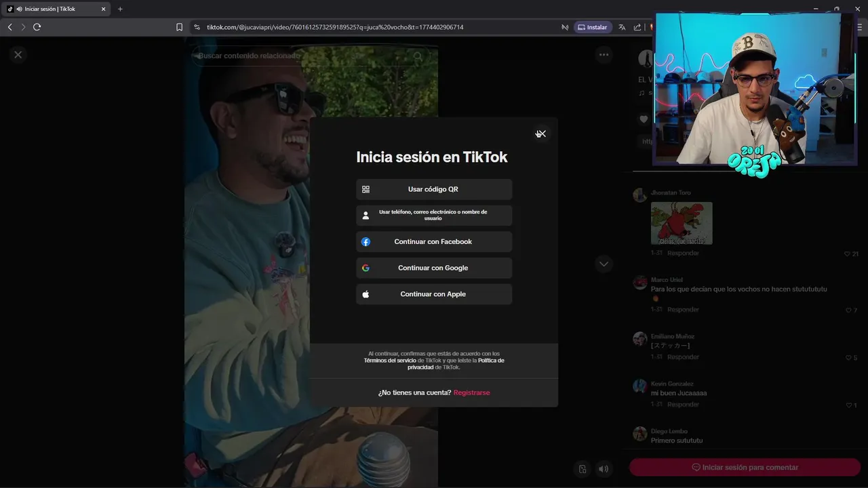Click the Registrarse sign-up link
868x488 pixels.
point(471,392)
